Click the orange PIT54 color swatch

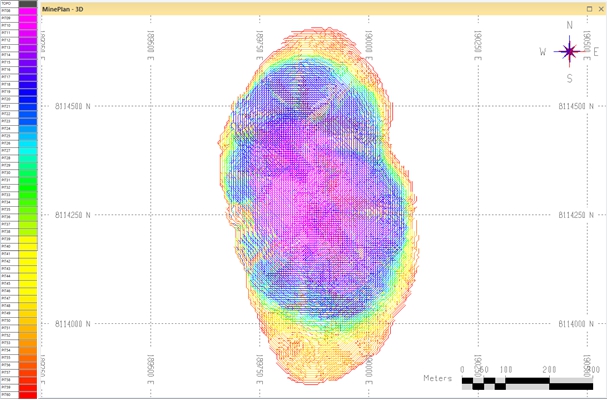click(x=28, y=350)
